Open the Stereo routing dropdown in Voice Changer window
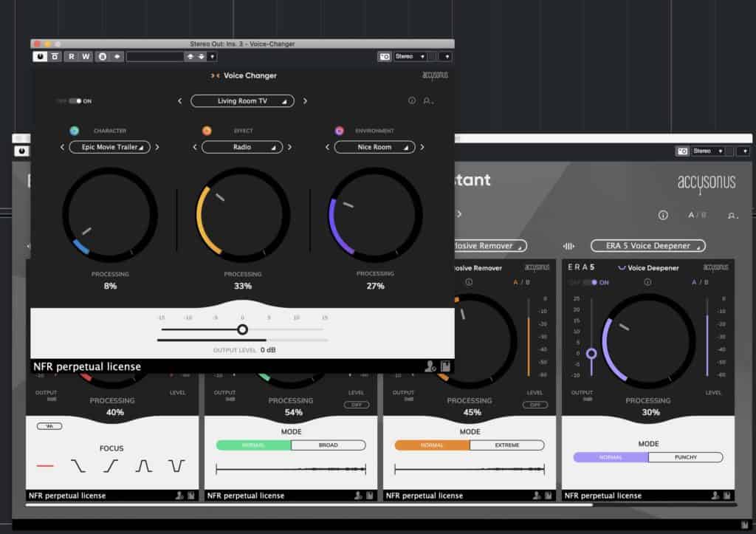Image resolution: width=756 pixels, height=534 pixels. [410, 56]
